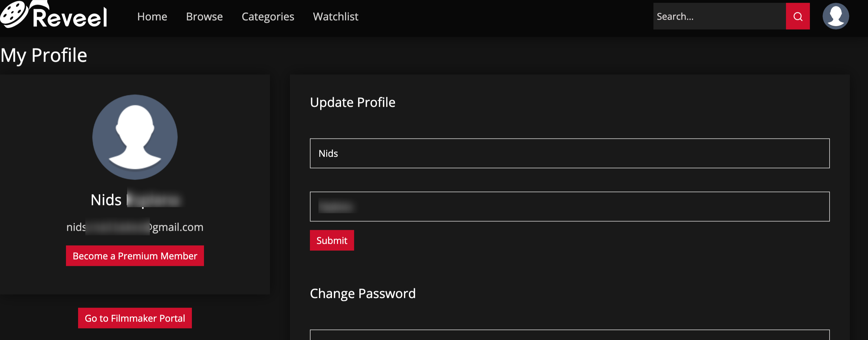868x340 pixels.
Task: Go to the Home menu item
Action: point(152,17)
